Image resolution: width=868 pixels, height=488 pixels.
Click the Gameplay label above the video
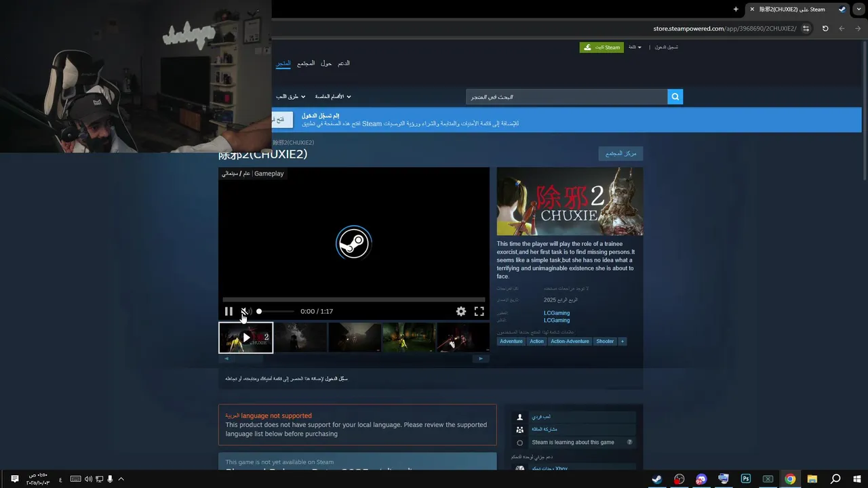(269, 174)
